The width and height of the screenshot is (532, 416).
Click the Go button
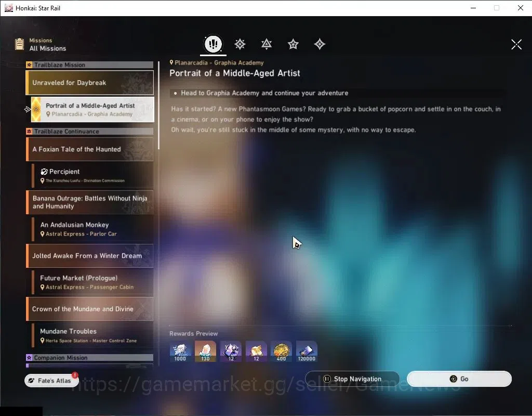(x=459, y=379)
